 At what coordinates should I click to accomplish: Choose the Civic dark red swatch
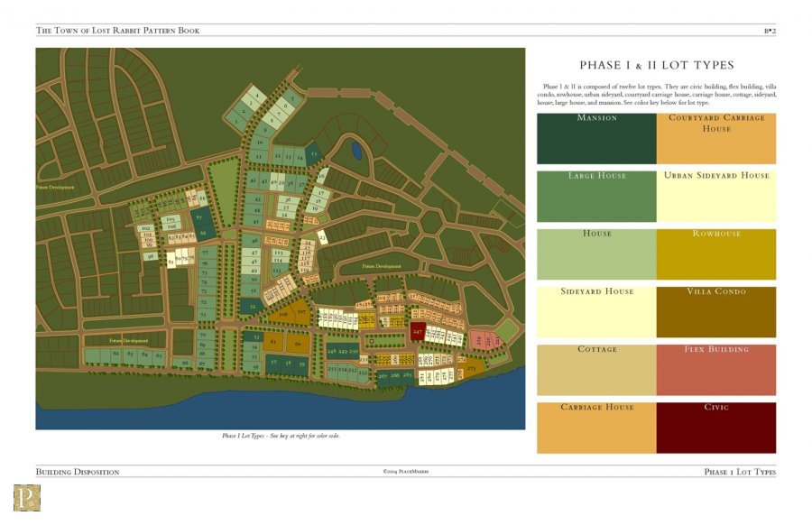pos(715,428)
